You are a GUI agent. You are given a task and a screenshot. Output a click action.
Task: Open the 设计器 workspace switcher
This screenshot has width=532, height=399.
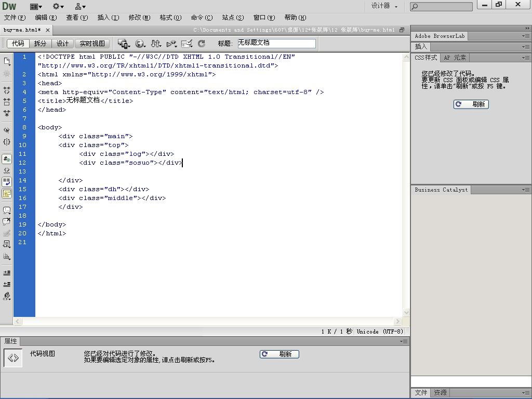click(384, 6)
